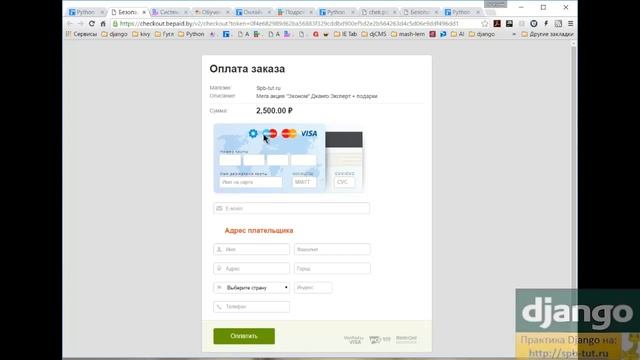The width and height of the screenshot is (640, 360).
Task: Focus the Индекс postal code field
Action: (313, 288)
